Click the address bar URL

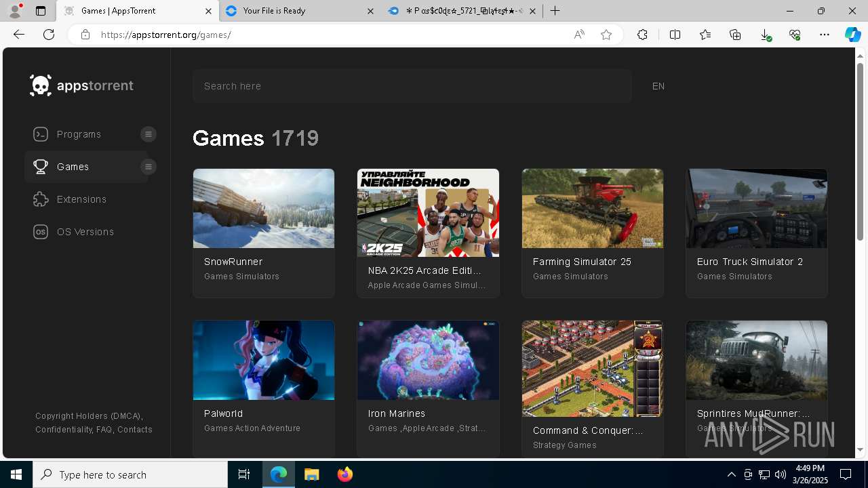[x=166, y=35]
